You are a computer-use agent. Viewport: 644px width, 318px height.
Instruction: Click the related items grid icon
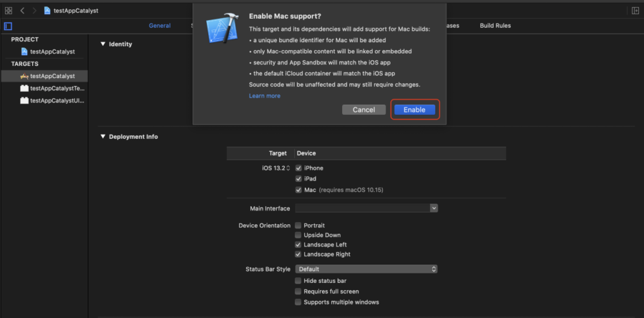click(9, 11)
